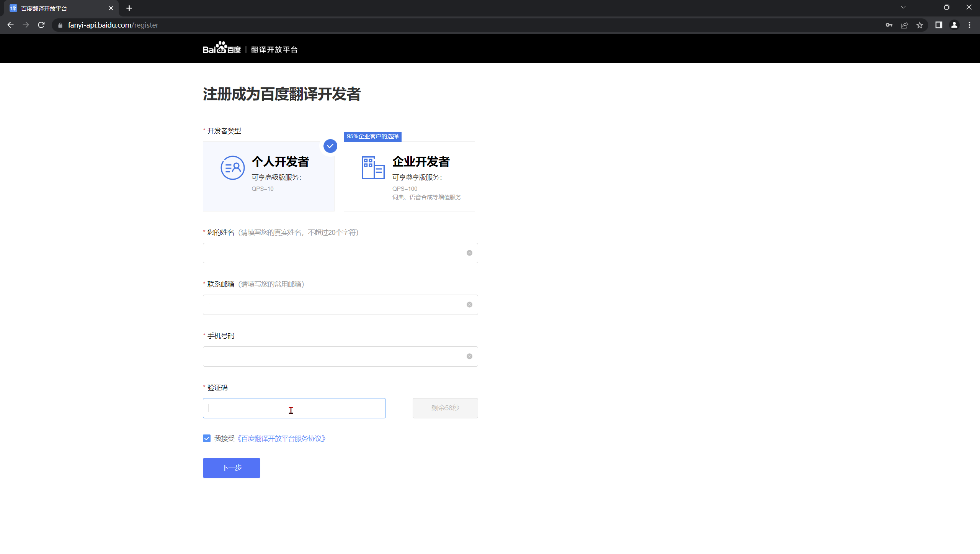Click the browser back arrow

tap(10, 25)
